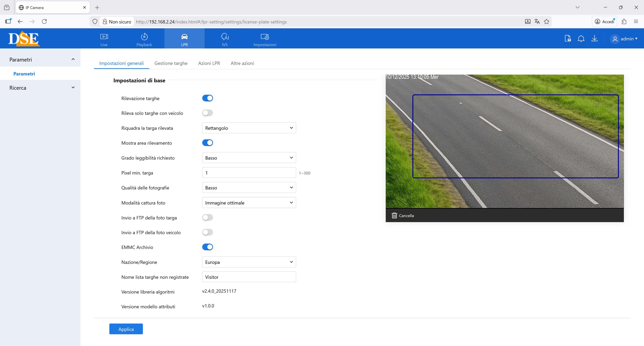Switch to the Azioni LPR tab

point(209,63)
